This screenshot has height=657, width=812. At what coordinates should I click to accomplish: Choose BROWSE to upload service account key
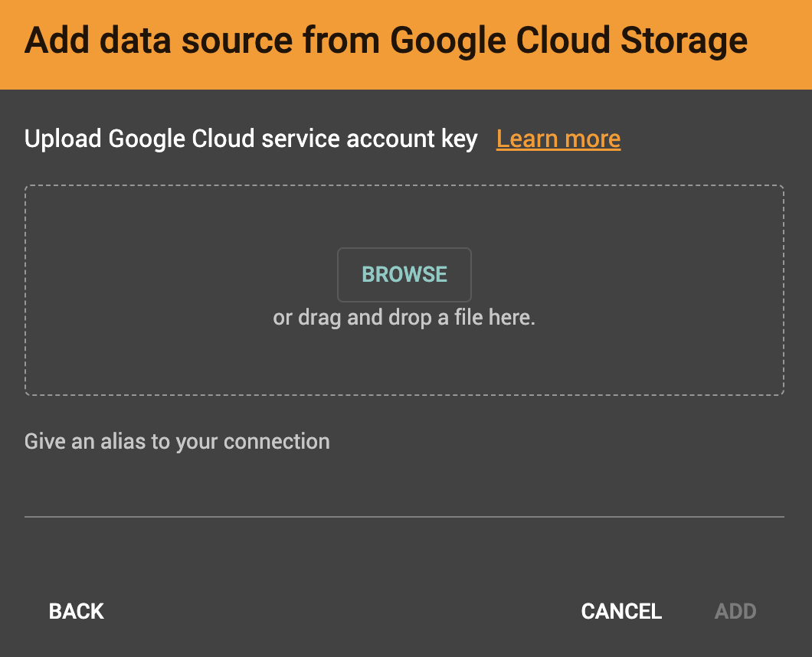[404, 274]
